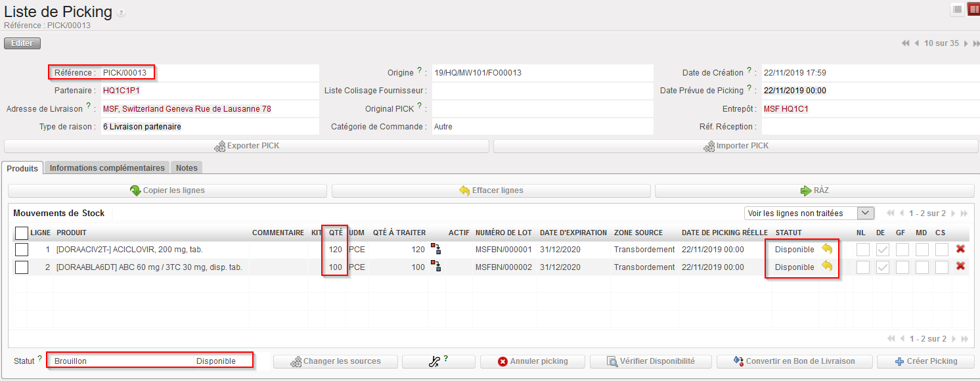
Task: Click lot number MSFBN/000001 cell
Action: tap(503, 250)
